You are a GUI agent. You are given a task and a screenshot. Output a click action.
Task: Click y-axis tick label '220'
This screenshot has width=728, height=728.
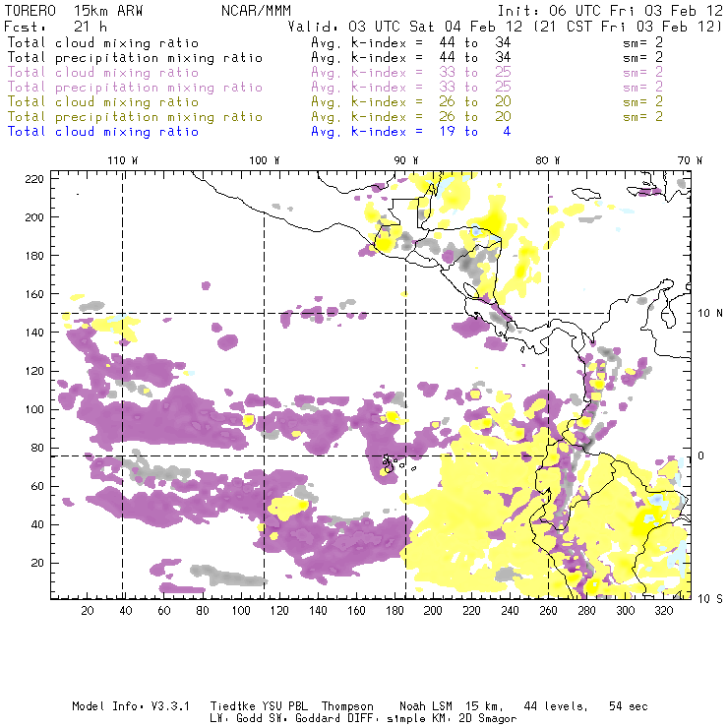pyautogui.click(x=34, y=179)
